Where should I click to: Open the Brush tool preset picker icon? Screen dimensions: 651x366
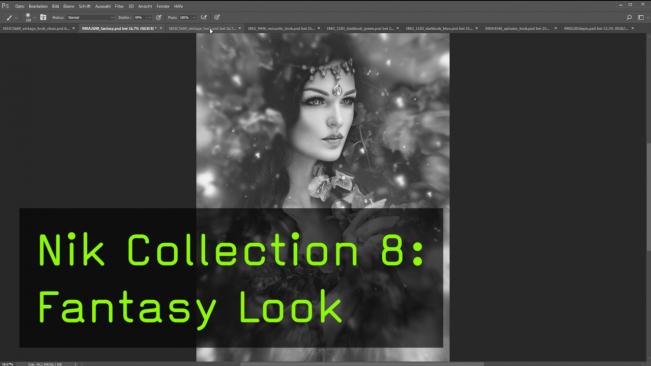(9, 17)
